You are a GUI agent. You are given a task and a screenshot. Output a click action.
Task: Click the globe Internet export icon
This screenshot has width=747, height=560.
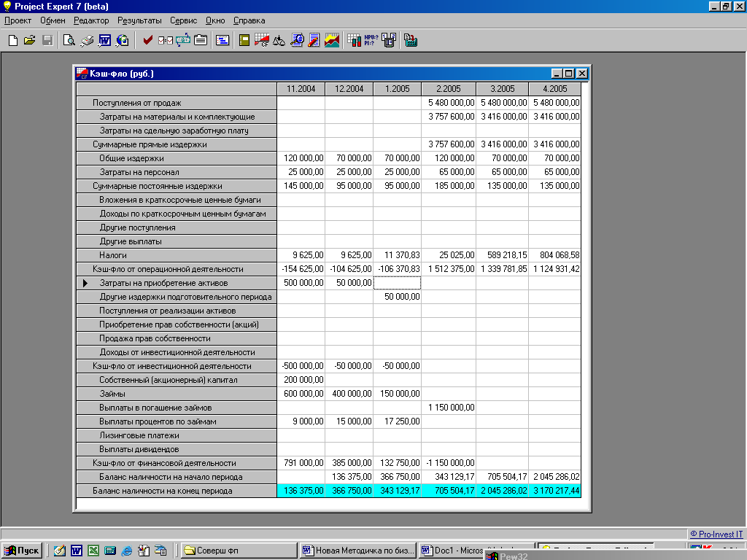pos(123,41)
